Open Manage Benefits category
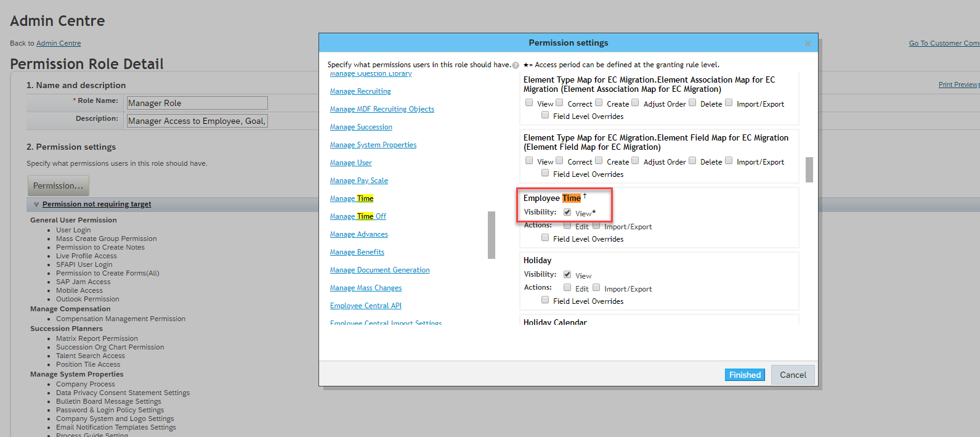Screen dimensions: 980x437 click(357, 252)
